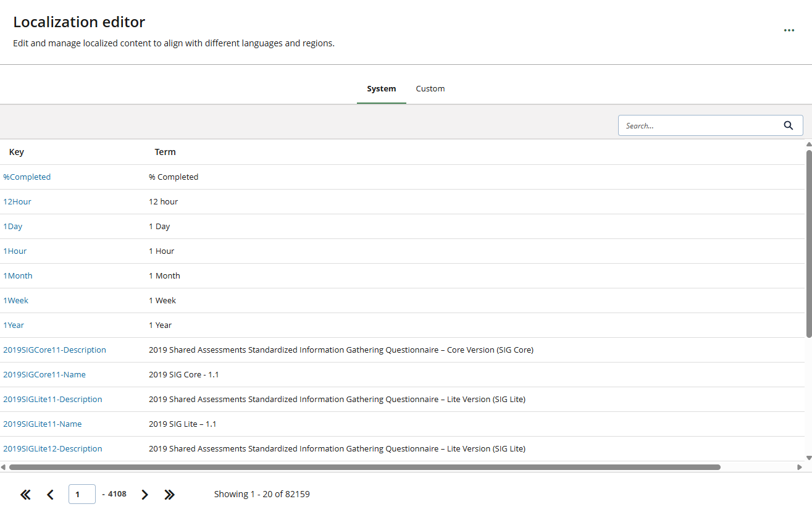Viewport: 812px width, 512px height.
Task: Select the System tab
Action: tap(381, 89)
